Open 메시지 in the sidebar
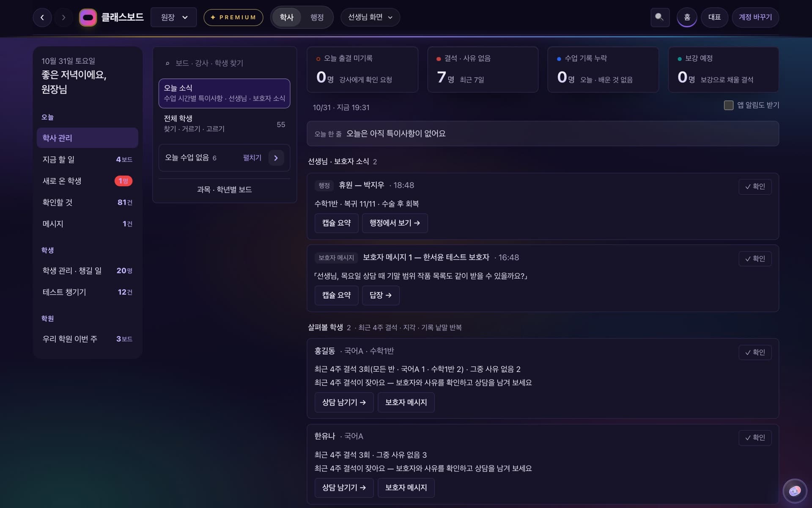The height and width of the screenshot is (508, 812). [88, 224]
